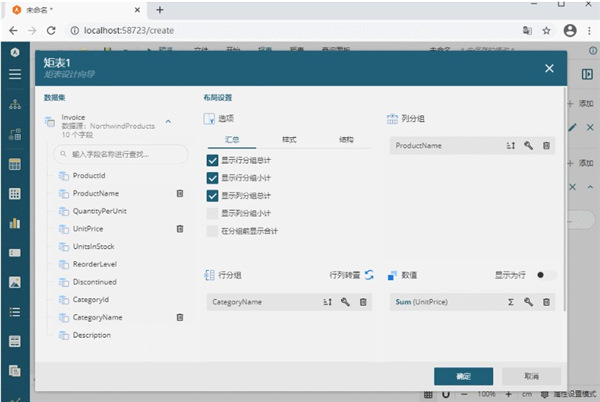Close the matrix wizard dialog with the X
Screen dimensions: 600x402
click(549, 68)
